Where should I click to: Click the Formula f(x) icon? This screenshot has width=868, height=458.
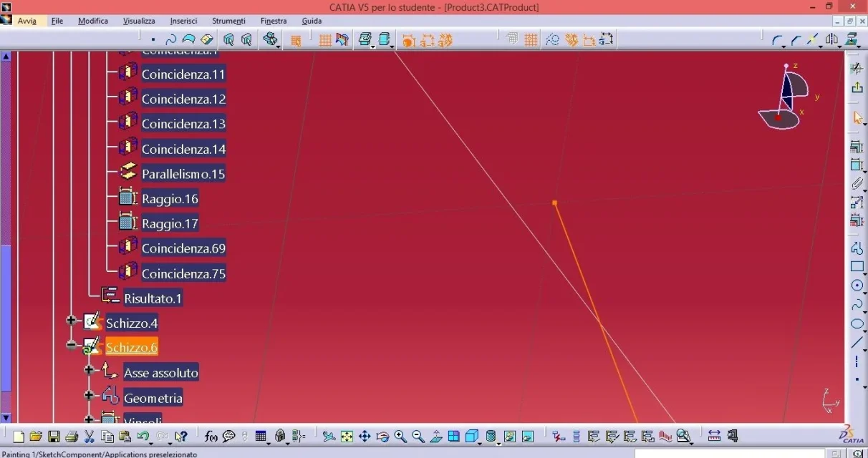[211, 437]
